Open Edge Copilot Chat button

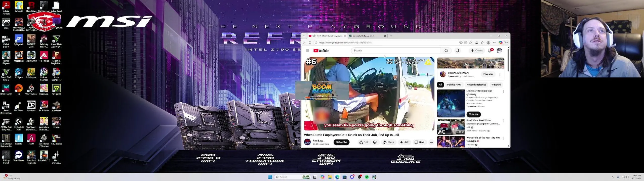pos(504,43)
